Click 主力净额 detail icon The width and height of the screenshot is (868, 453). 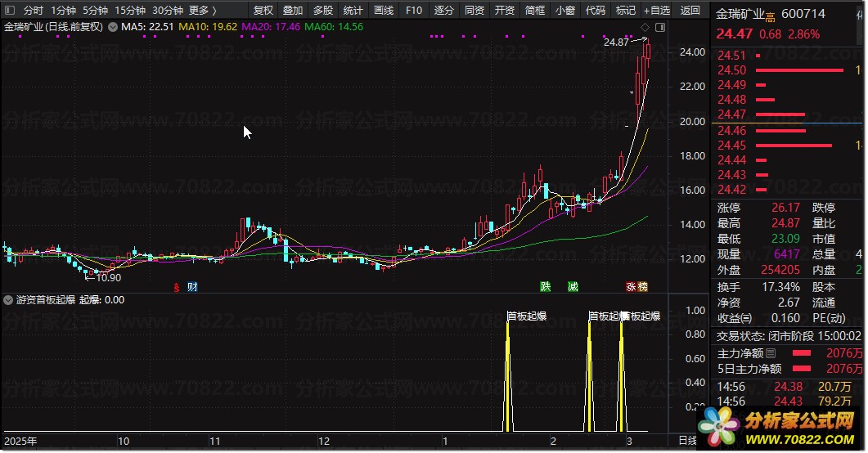(x=771, y=353)
